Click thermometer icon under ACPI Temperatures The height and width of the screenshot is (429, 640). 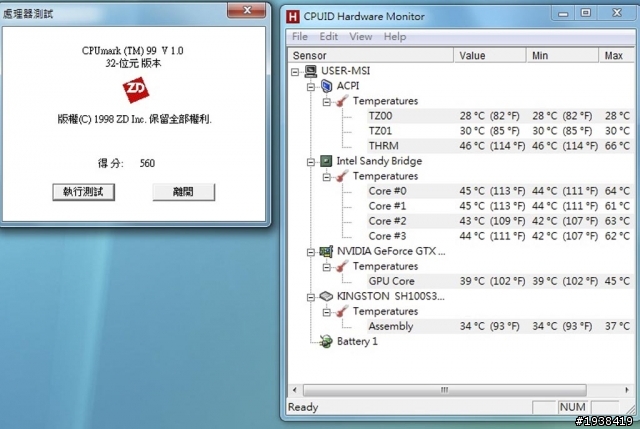(x=342, y=101)
